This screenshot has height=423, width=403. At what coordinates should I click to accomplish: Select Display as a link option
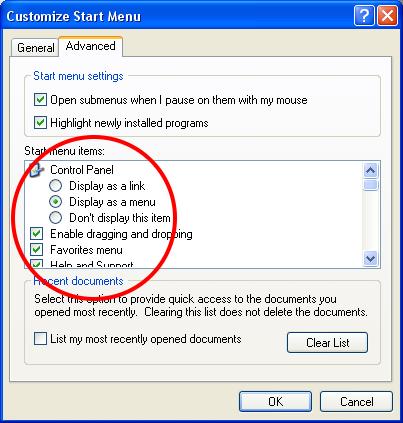coord(55,186)
